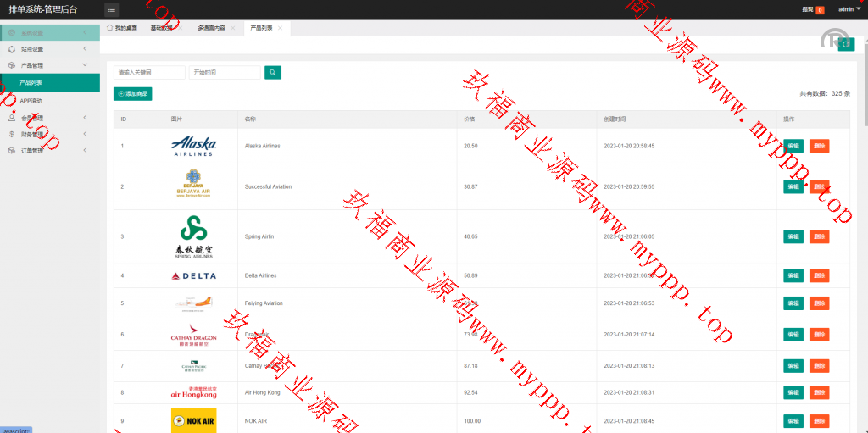Viewport: 868px width, 433px height.
Task: Click the green refresh icon button
Action: [x=845, y=45]
